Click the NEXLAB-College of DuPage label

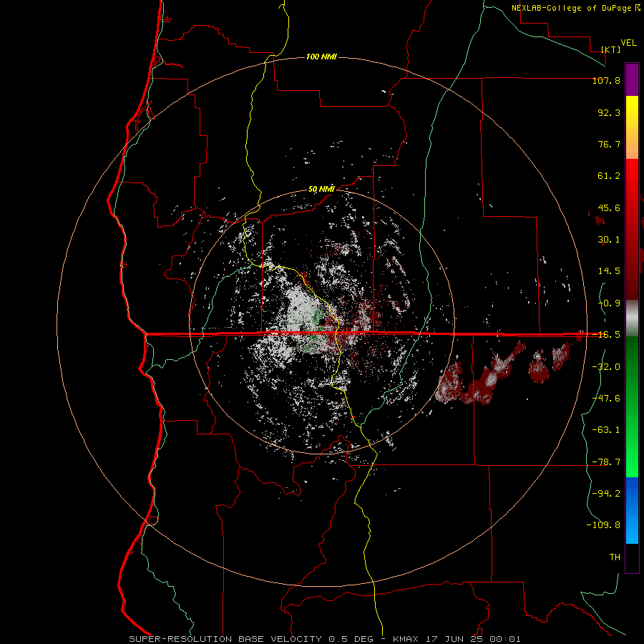pos(572,8)
